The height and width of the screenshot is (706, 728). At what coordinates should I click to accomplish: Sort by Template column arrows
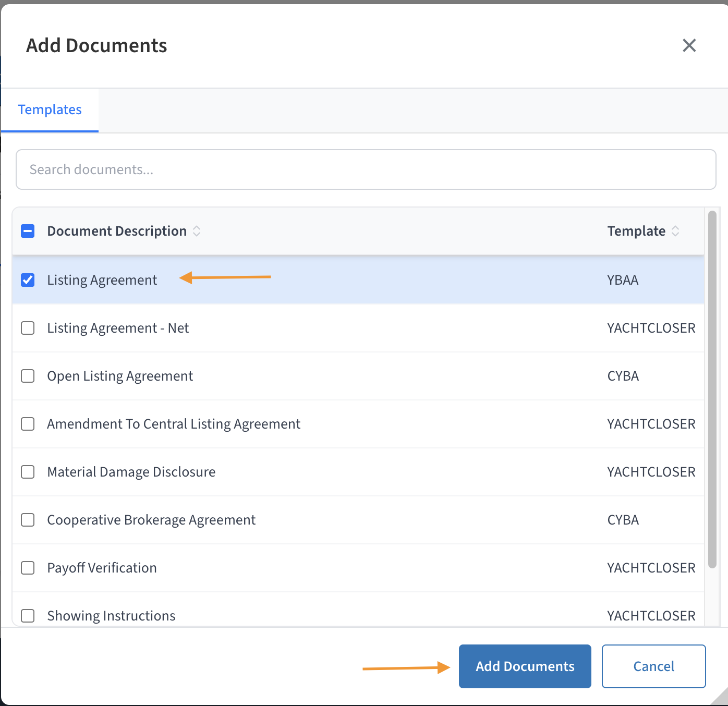pyautogui.click(x=675, y=231)
